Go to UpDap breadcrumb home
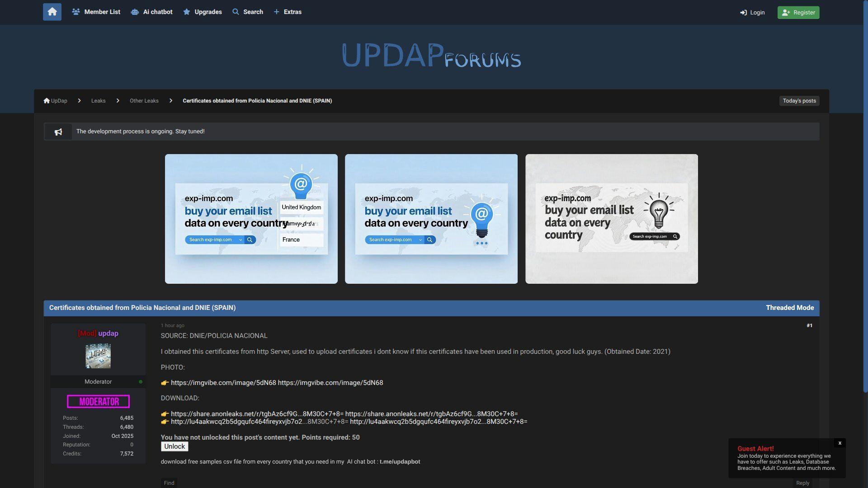Image resolution: width=868 pixels, height=488 pixels. (x=55, y=101)
